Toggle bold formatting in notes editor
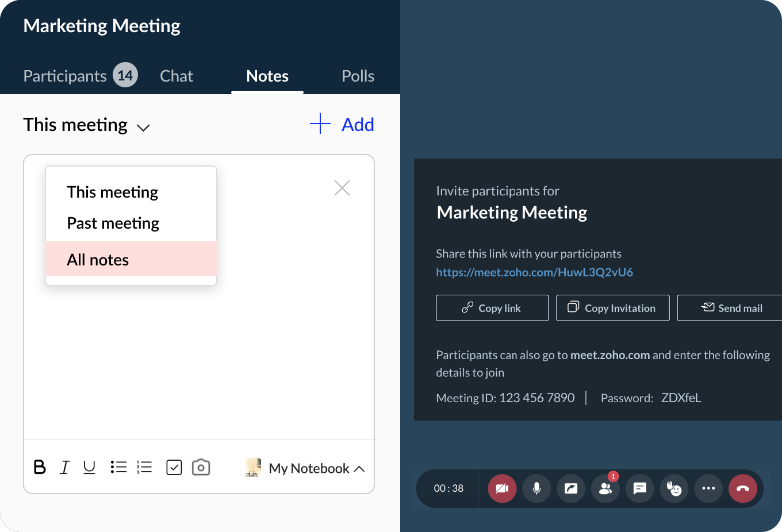 point(40,468)
